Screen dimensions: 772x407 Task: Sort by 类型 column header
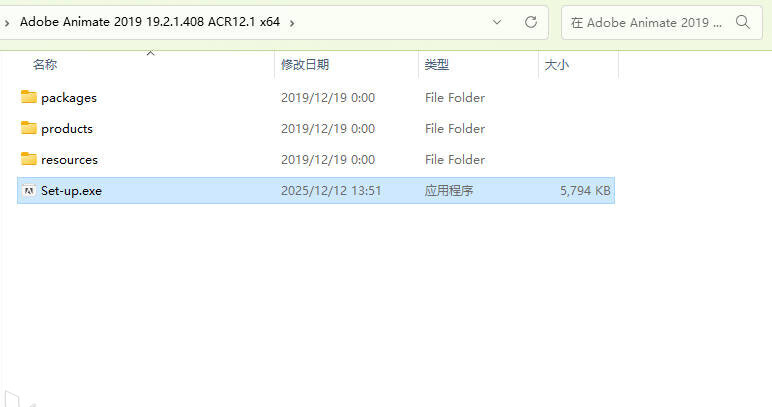click(437, 64)
